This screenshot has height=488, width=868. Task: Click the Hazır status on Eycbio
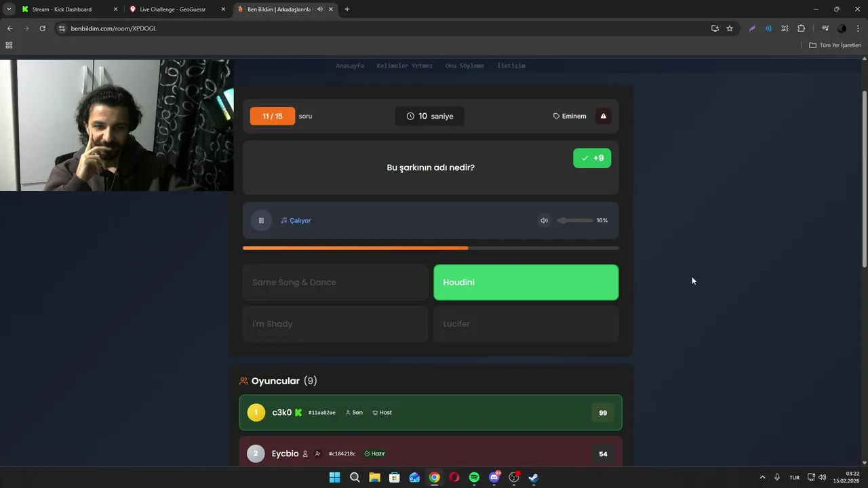(x=375, y=453)
